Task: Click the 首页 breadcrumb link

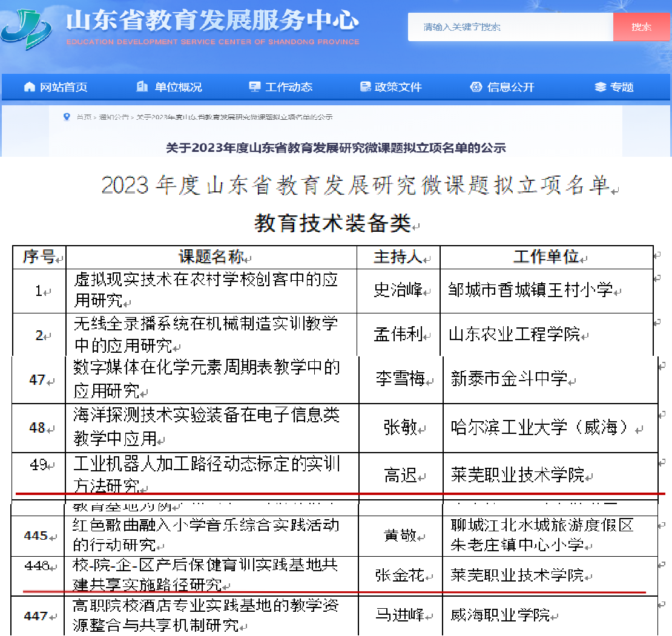Action: pyautogui.click(x=84, y=117)
